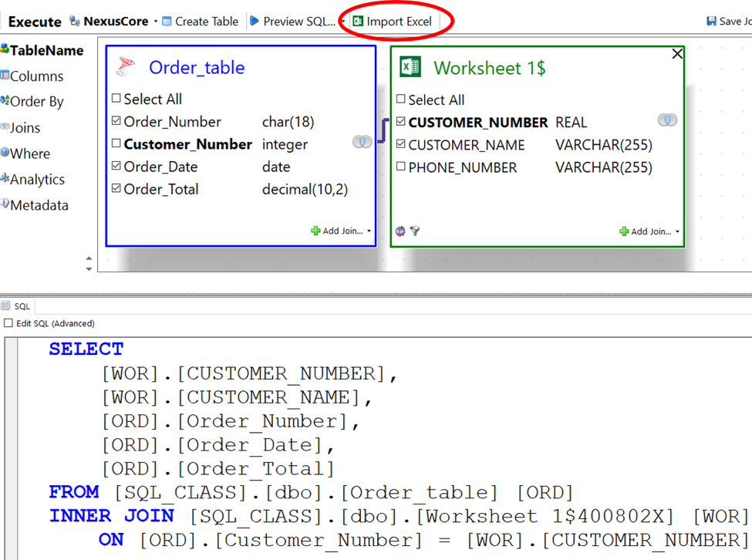Check Select All in Order_table

pyautogui.click(x=116, y=99)
